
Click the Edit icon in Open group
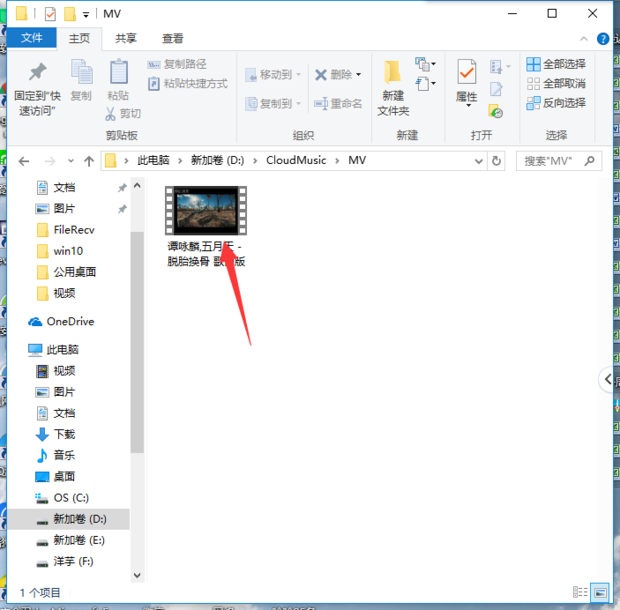click(496, 89)
